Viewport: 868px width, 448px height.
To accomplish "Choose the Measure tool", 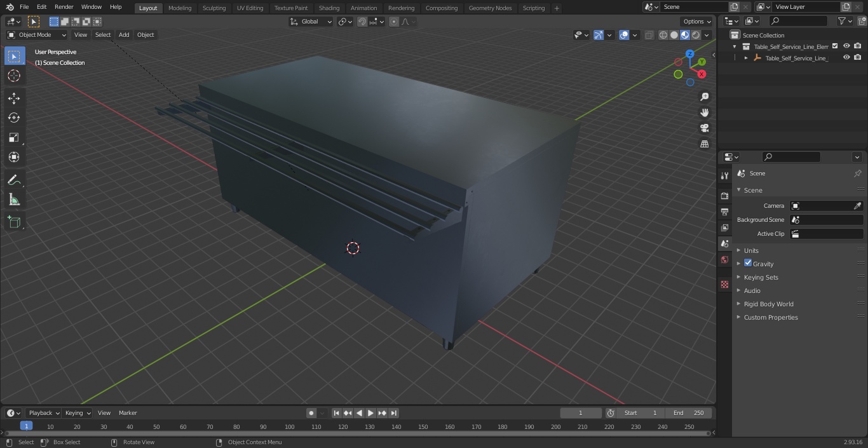I will point(14,200).
